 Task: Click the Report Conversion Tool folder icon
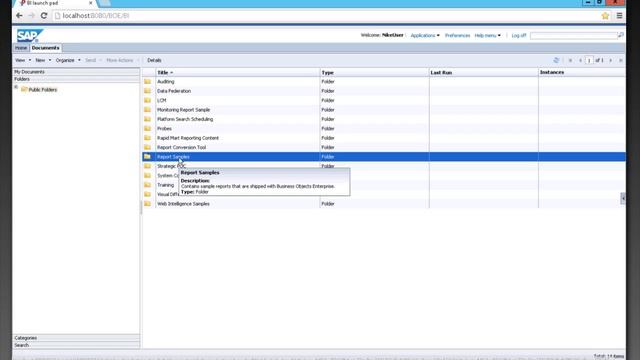147,147
